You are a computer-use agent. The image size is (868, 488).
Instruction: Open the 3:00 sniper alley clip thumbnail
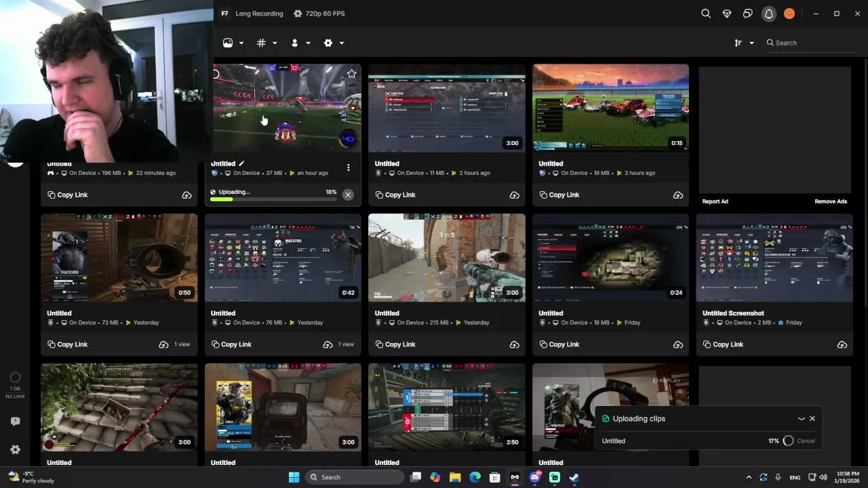447,258
